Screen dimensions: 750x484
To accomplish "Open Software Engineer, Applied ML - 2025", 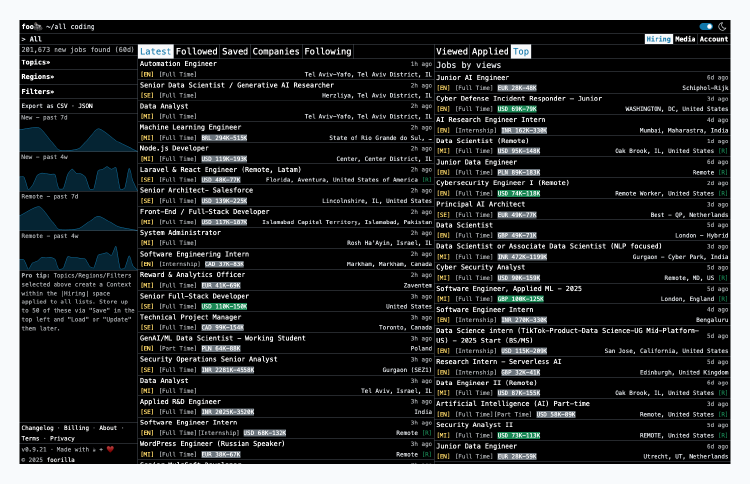I will [x=509, y=288].
